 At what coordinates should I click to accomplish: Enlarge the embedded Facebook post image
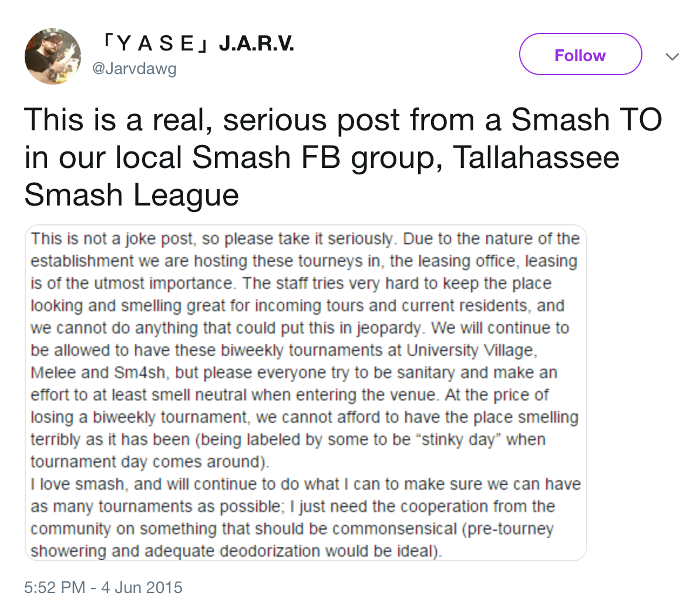point(306,393)
